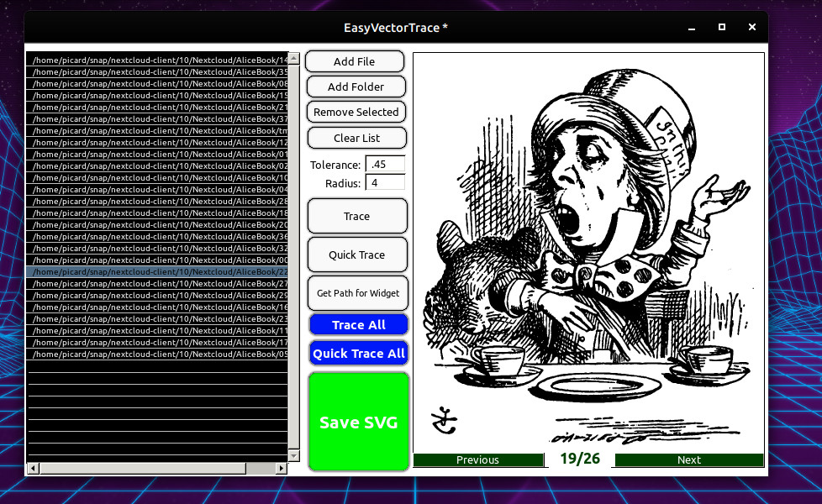Image resolution: width=822 pixels, height=504 pixels.
Task: Click the Radius value field
Action: pyautogui.click(x=385, y=182)
